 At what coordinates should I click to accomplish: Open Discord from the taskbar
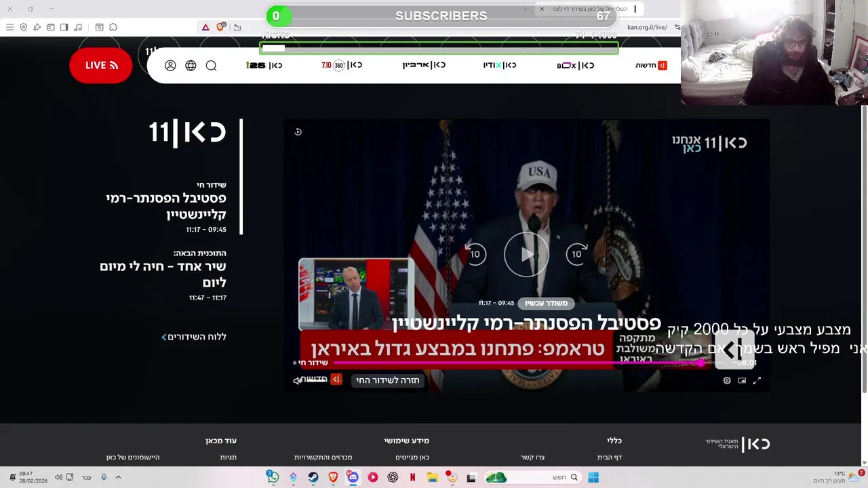click(353, 477)
